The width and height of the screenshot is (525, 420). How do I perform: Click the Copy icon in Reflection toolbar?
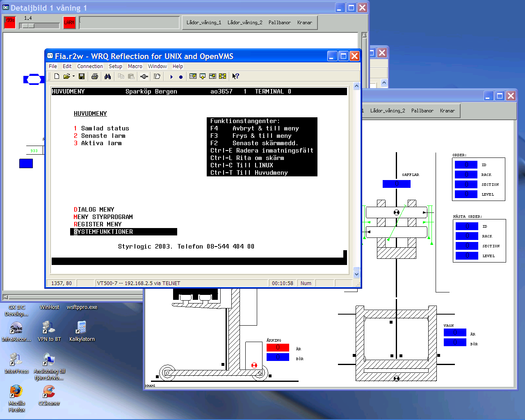click(x=121, y=76)
